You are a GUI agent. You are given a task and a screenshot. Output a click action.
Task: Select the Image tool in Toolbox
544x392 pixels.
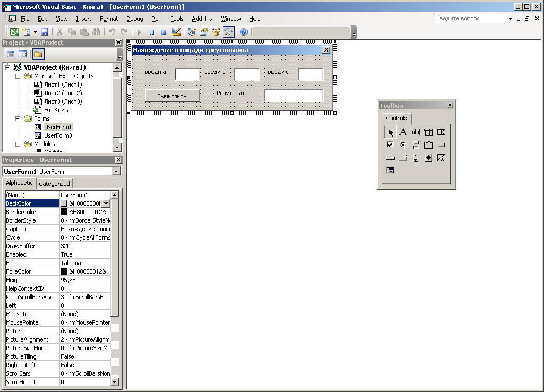(x=441, y=158)
